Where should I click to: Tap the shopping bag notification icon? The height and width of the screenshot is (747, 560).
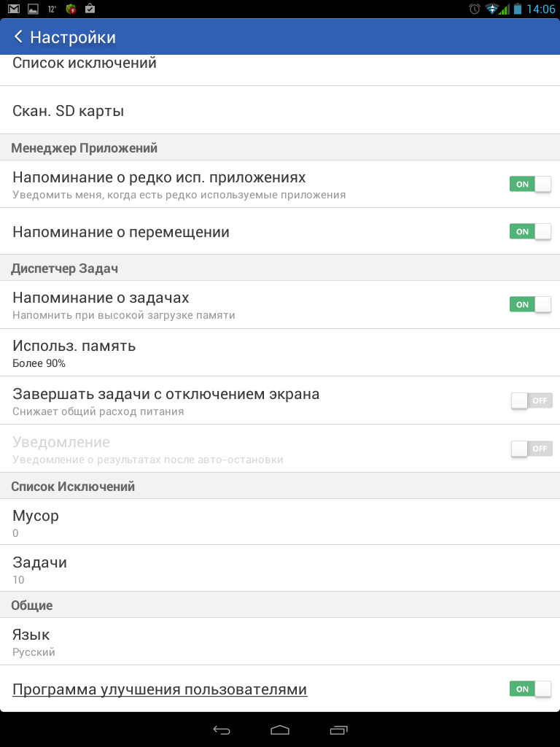[90, 9]
